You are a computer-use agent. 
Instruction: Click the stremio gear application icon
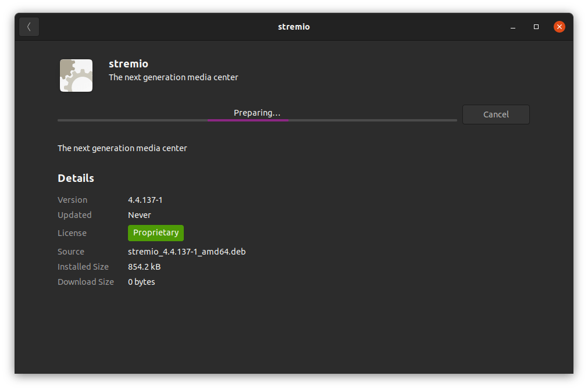76,76
